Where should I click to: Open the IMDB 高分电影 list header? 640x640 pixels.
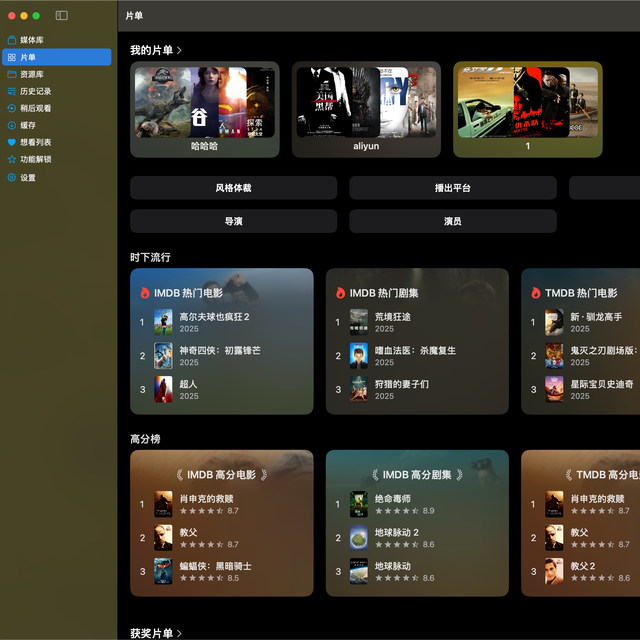(222, 475)
